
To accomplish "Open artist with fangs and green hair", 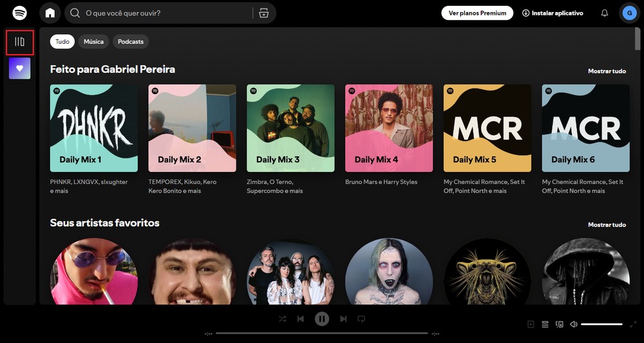I will click(389, 272).
